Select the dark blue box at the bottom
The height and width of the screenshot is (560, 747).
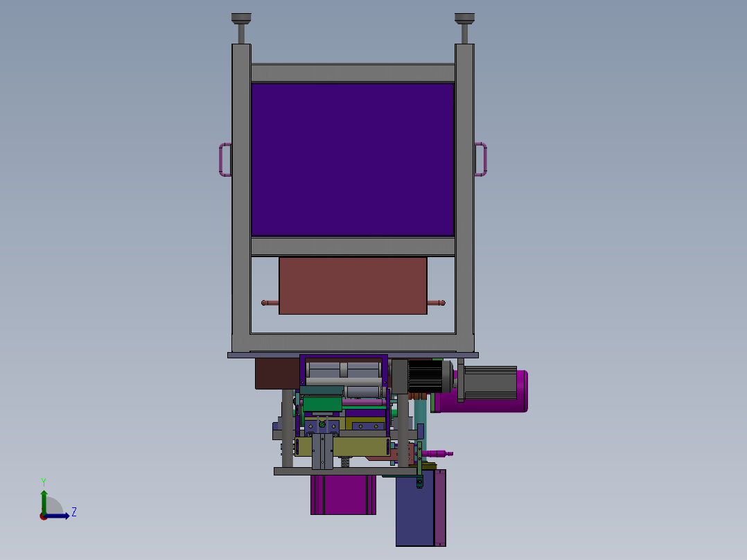(x=415, y=508)
